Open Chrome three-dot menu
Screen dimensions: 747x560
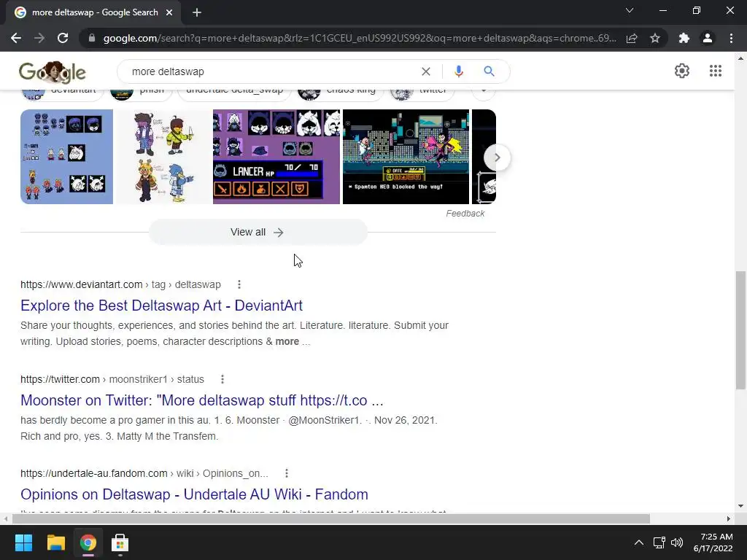coord(731,38)
